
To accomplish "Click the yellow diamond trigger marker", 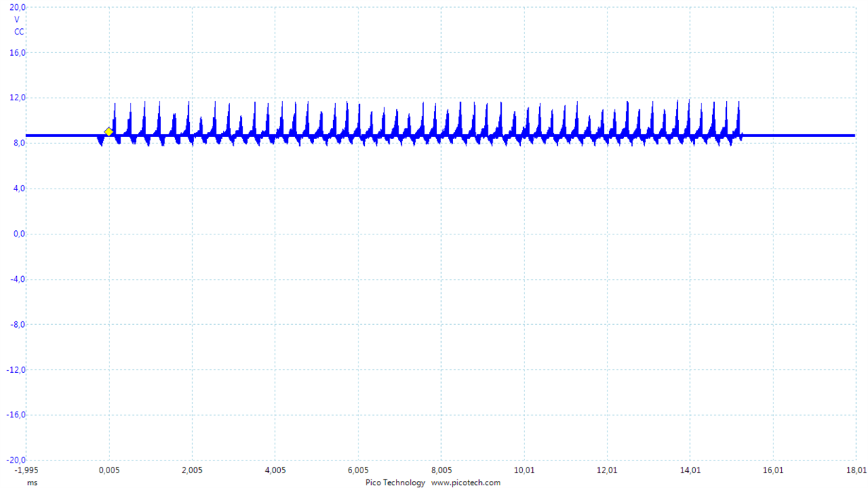I will coord(109,132).
